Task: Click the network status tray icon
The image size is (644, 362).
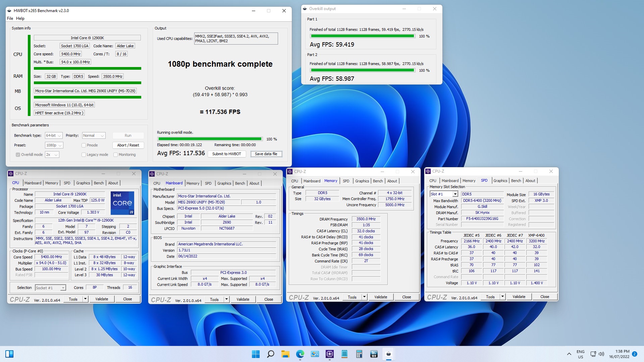Action: [x=593, y=354]
